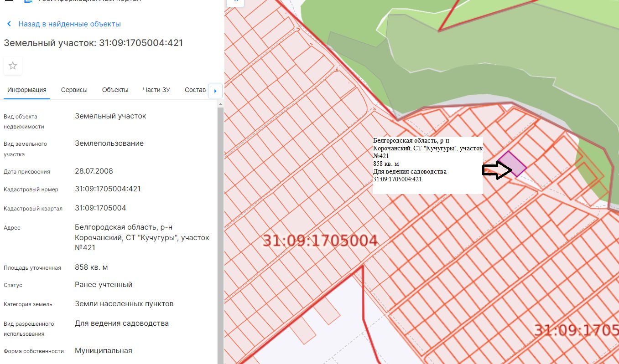
Task: Select the value "Земли населенных пунктов"
Action: (x=124, y=304)
